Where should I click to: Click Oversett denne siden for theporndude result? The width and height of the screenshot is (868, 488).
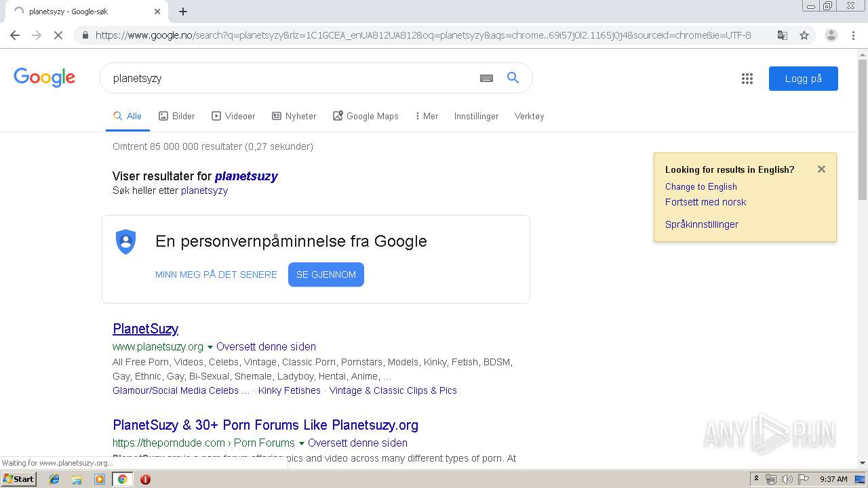click(x=357, y=443)
